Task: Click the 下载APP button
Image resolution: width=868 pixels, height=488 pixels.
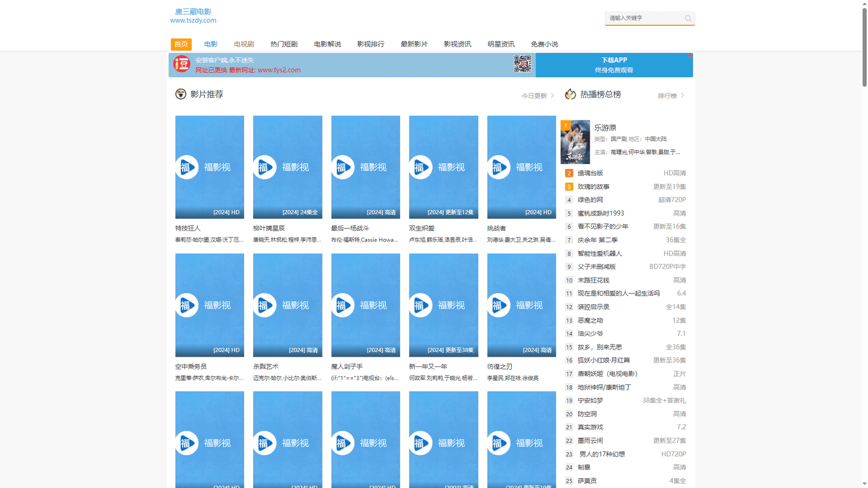Action: (614, 64)
